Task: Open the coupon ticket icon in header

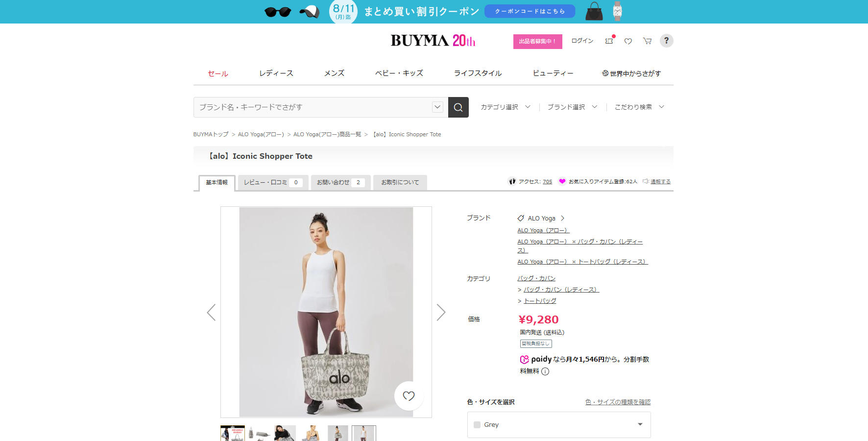Action: (x=609, y=41)
